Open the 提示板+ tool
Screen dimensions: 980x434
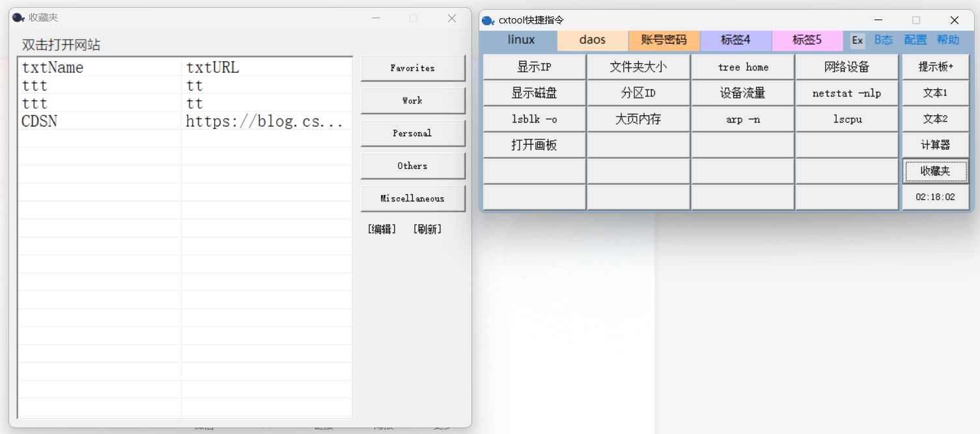936,66
